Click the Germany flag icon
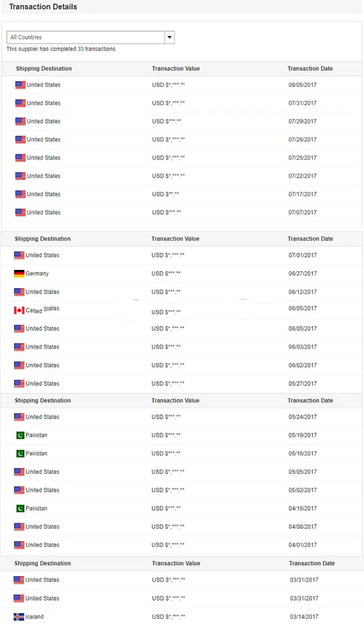 tap(19, 274)
